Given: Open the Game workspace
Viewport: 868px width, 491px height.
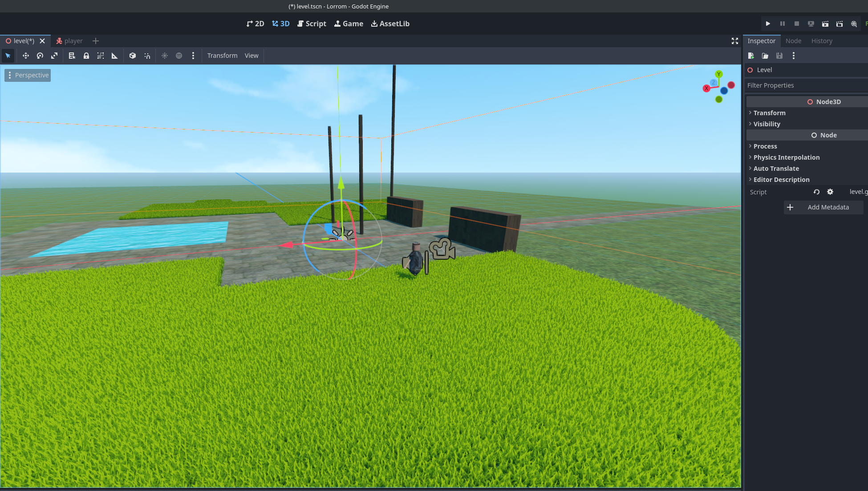Looking at the screenshot, I should pyautogui.click(x=349, y=24).
